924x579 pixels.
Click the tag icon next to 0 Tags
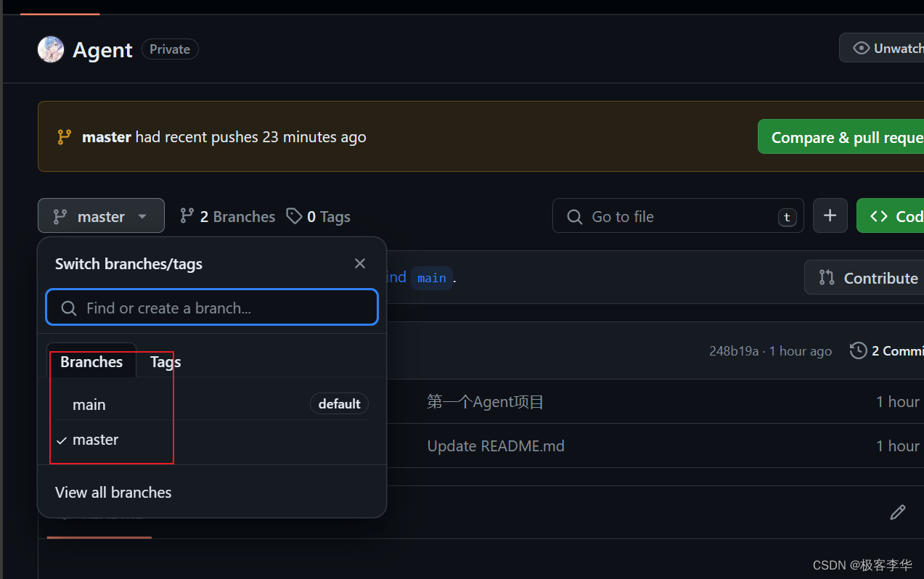[x=294, y=216]
